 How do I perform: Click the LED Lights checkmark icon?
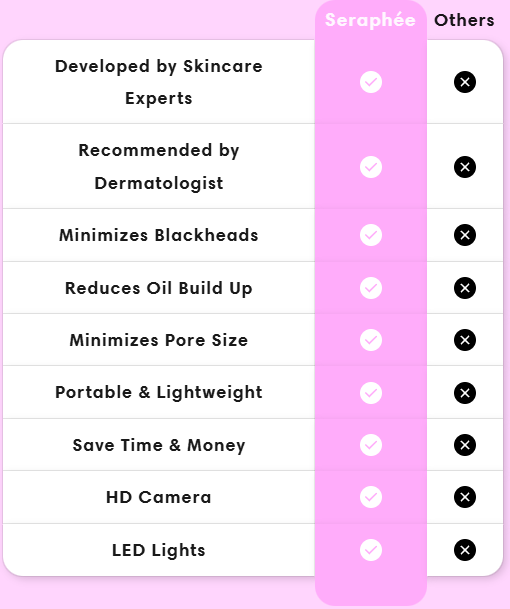point(371,550)
